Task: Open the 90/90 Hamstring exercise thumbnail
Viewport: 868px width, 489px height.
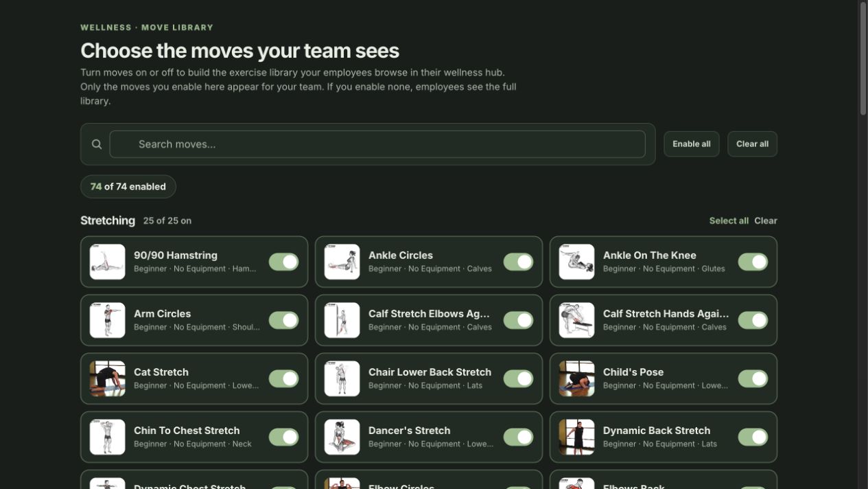Action: (x=108, y=262)
